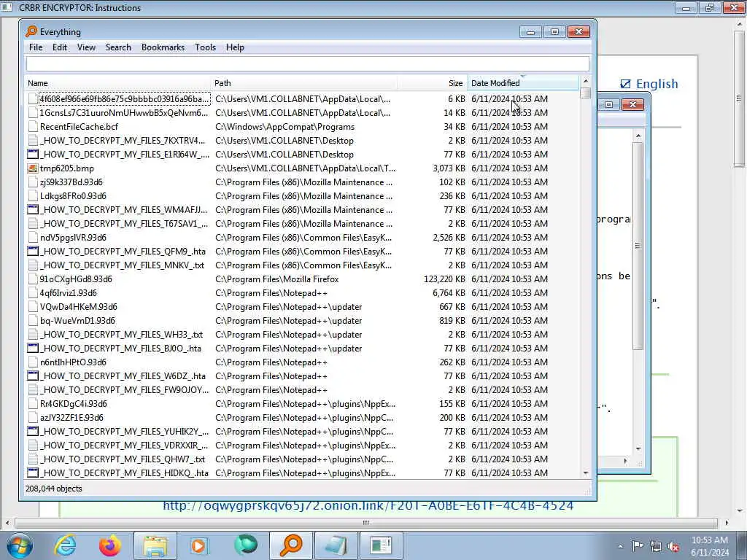The width and height of the screenshot is (747, 560).
Task: Open Action Center flag in system tray
Action: 638,545
